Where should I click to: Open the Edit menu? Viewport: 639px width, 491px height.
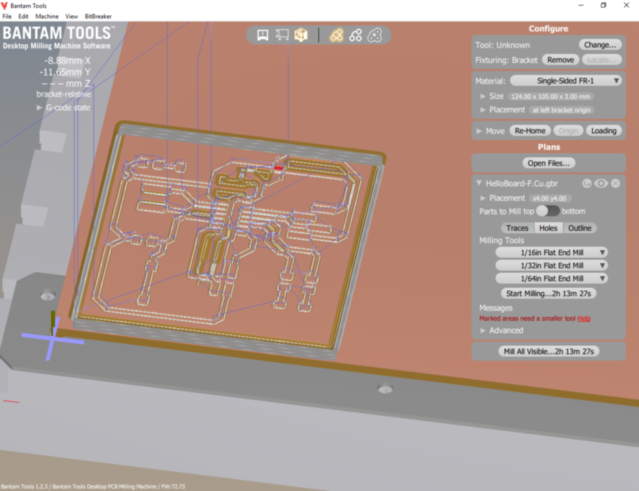coord(23,16)
